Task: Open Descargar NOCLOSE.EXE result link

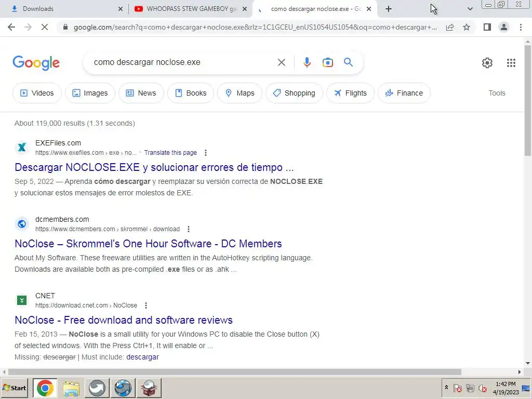Action: (x=154, y=167)
